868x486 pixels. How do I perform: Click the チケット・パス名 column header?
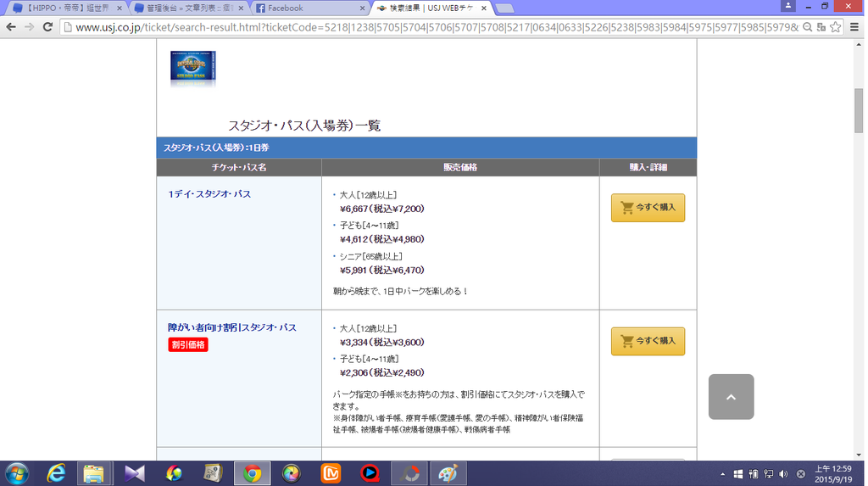(x=238, y=167)
